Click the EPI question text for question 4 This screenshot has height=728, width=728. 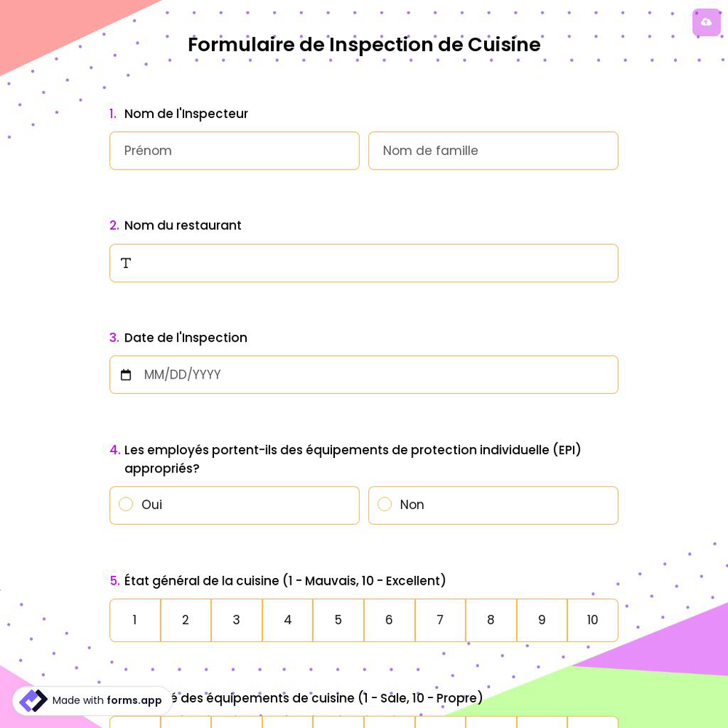(x=352, y=459)
